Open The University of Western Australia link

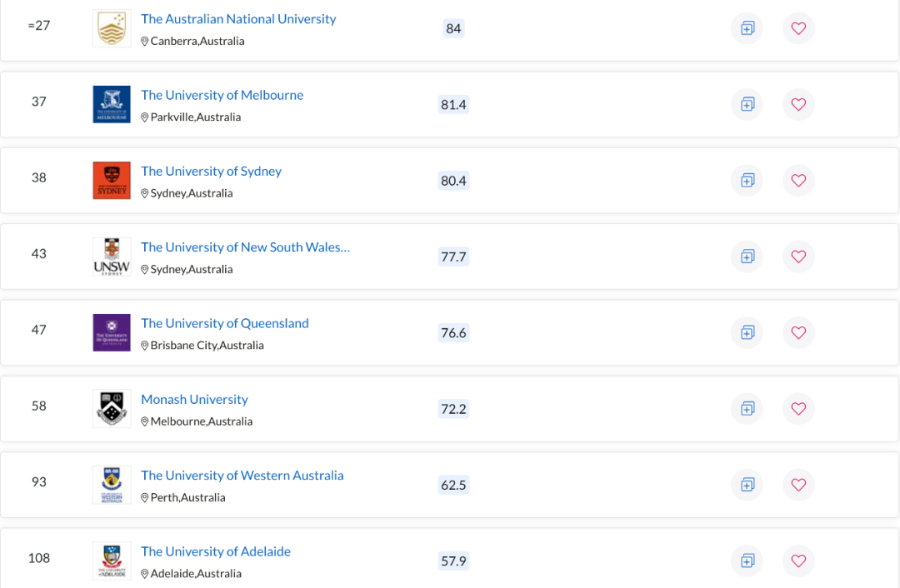(x=242, y=476)
